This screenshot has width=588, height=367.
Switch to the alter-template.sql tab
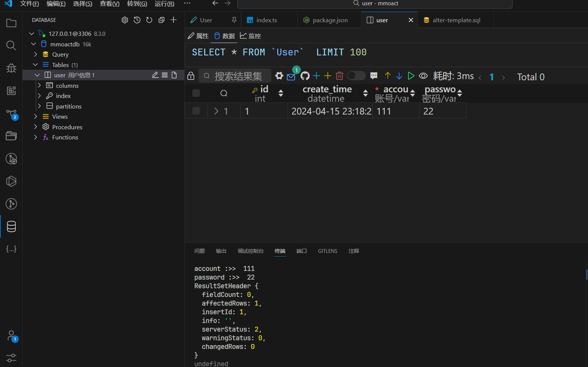(456, 20)
